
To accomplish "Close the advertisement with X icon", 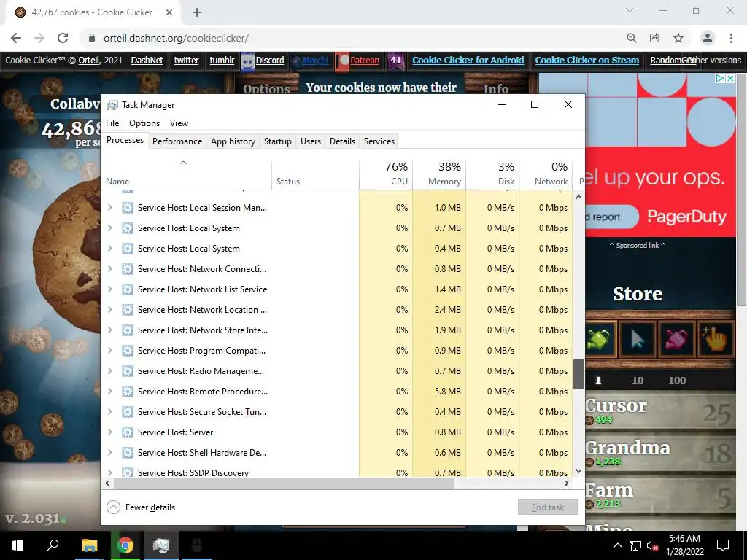I will click(x=730, y=79).
